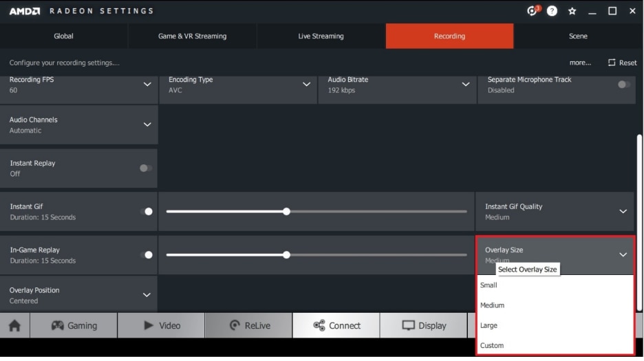The height and width of the screenshot is (361, 644).
Task: Go to the Home icon tab
Action: [x=14, y=326]
